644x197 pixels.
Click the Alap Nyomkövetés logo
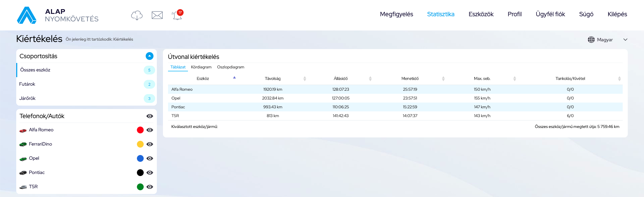[57, 15]
